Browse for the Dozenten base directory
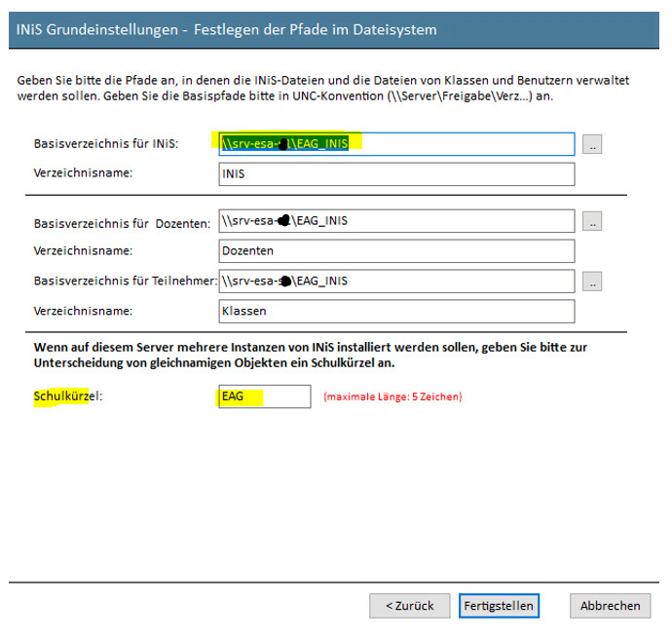672x639 pixels. [592, 221]
